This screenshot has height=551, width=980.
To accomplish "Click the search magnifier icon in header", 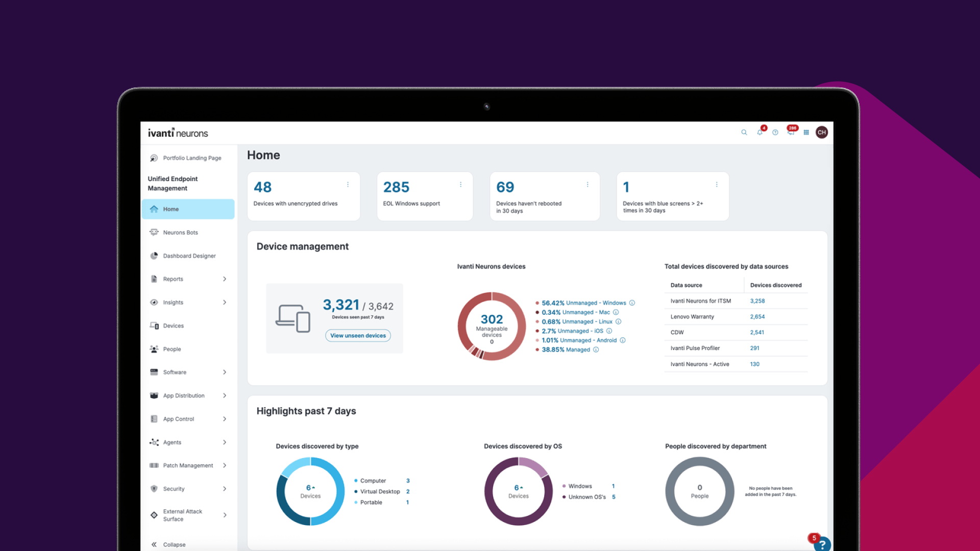I will tap(744, 133).
